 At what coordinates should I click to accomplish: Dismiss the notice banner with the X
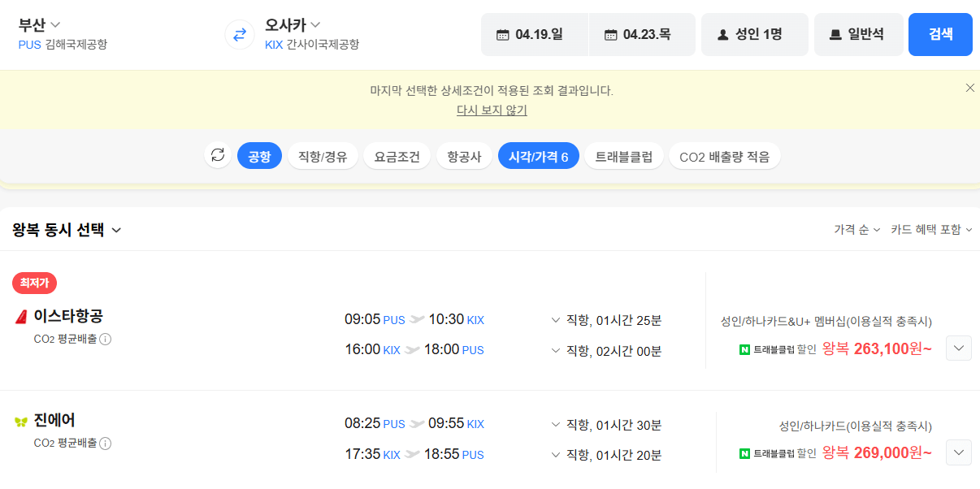coord(969,87)
